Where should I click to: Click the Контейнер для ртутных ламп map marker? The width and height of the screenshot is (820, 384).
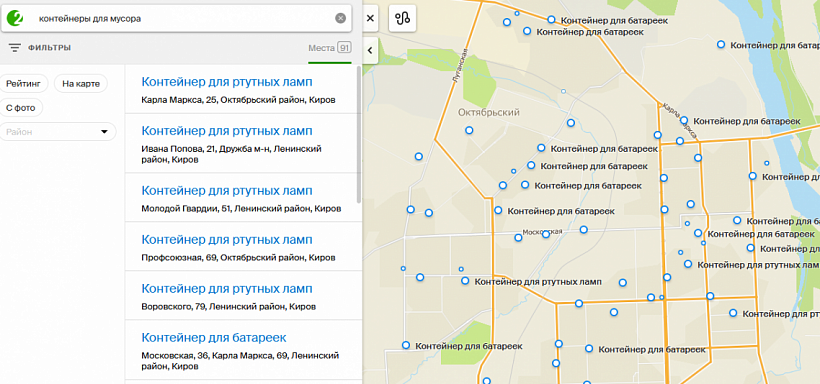coord(465,281)
